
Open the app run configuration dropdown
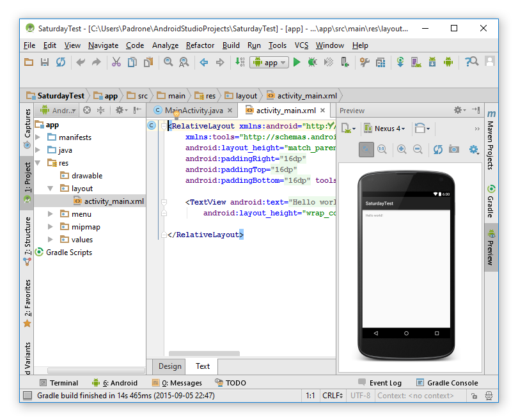click(269, 63)
